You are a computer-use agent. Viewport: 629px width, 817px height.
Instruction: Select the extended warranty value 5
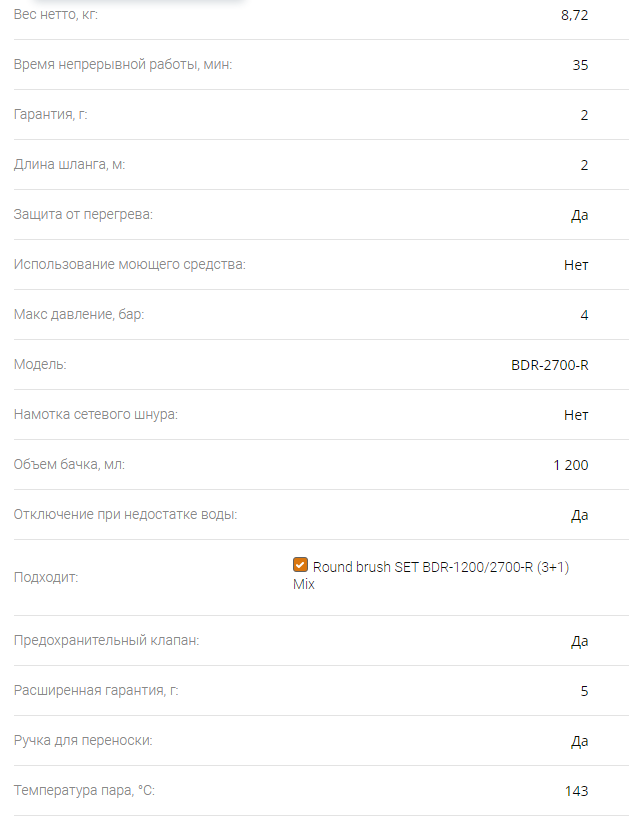[584, 691]
